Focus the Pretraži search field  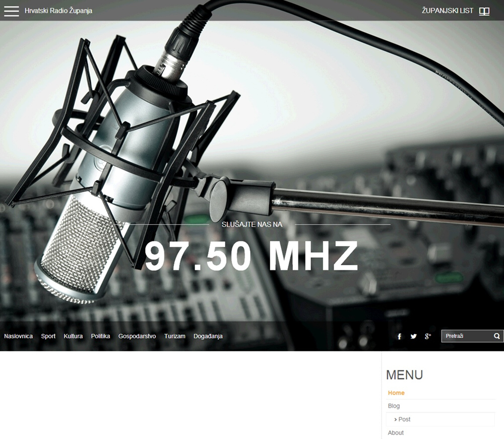click(466, 336)
